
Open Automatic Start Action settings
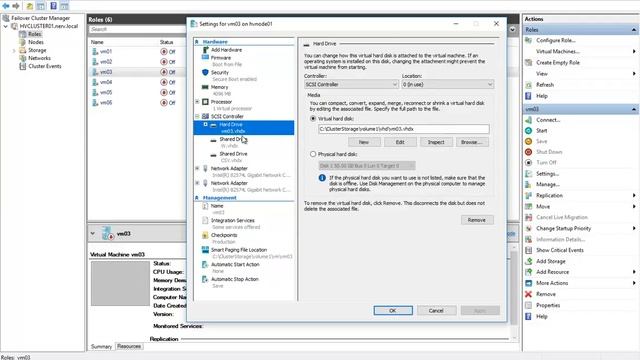(235, 264)
